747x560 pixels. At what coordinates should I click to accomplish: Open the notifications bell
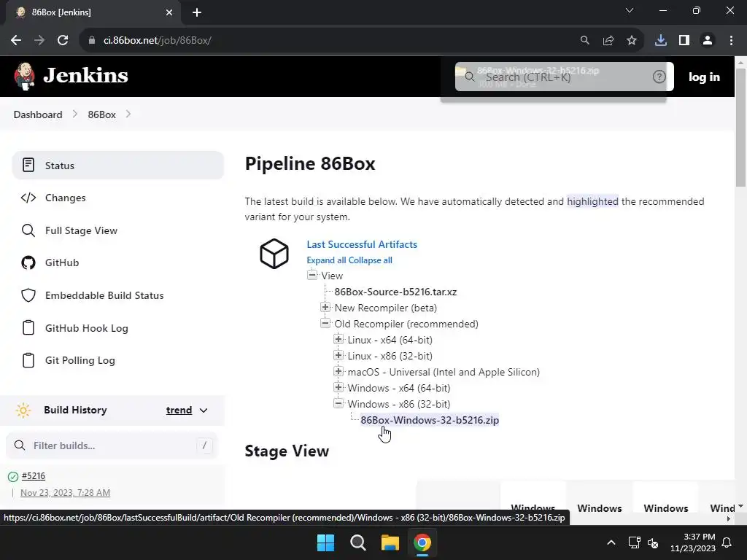[727, 542]
